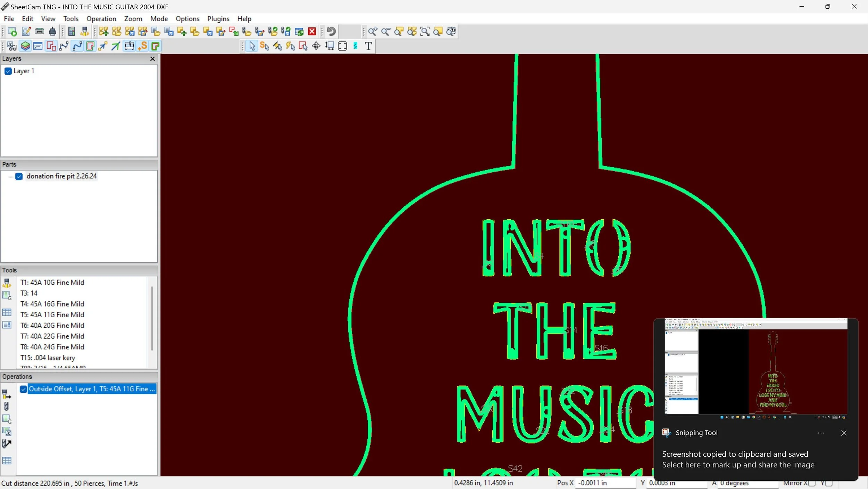Toggle the stacked layers view icon
Screen dimensions: 868x489
coord(25,46)
